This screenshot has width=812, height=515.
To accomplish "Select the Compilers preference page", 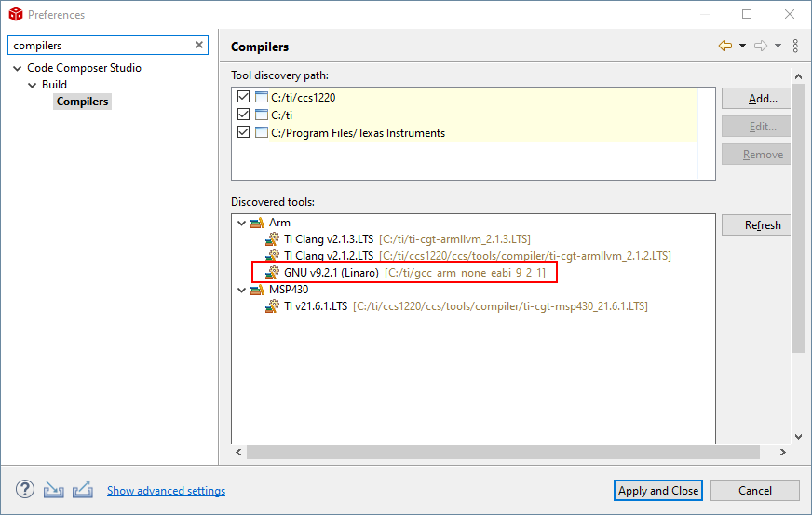I will click(82, 102).
